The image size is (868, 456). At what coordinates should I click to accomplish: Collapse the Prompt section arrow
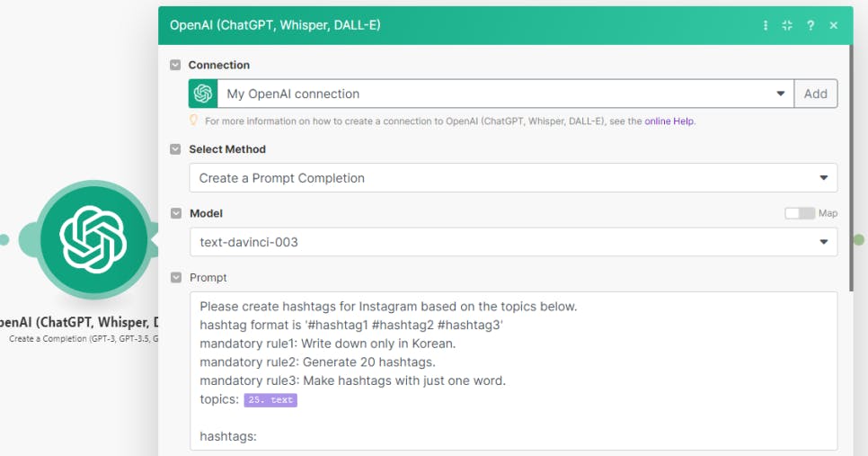[176, 278]
